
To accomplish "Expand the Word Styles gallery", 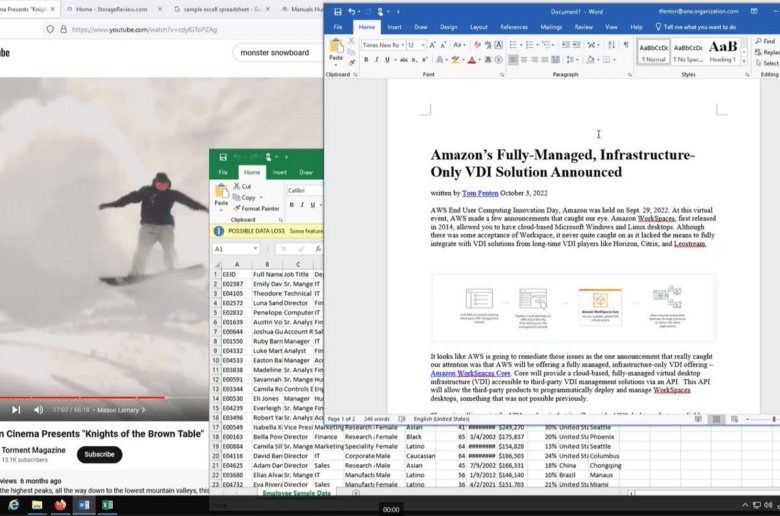I will [x=744, y=61].
